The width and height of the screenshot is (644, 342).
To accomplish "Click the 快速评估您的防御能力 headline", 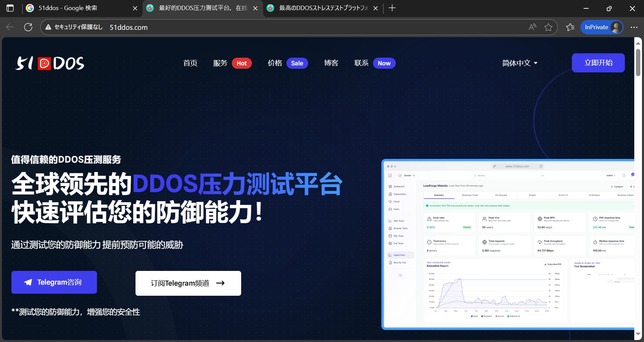I will (x=137, y=212).
